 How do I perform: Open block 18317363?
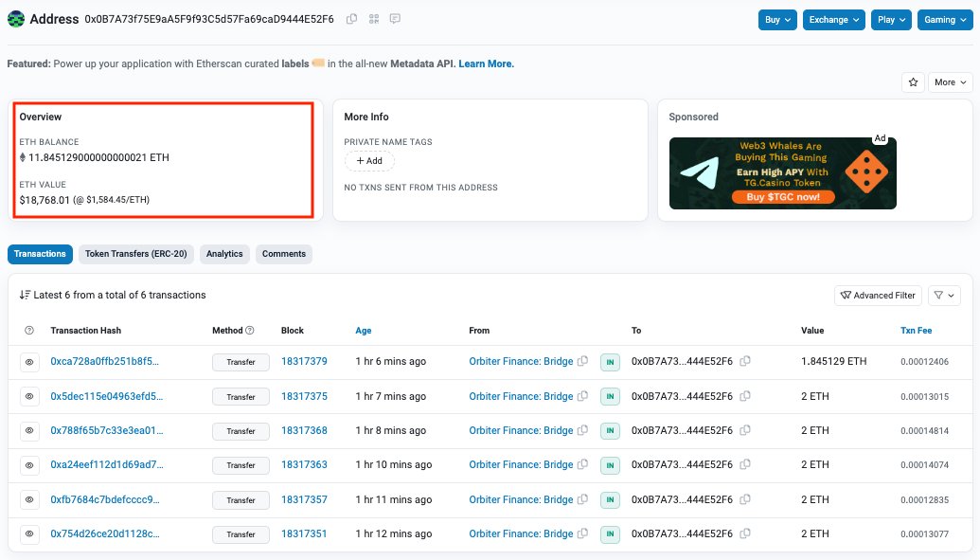coord(304,464)
